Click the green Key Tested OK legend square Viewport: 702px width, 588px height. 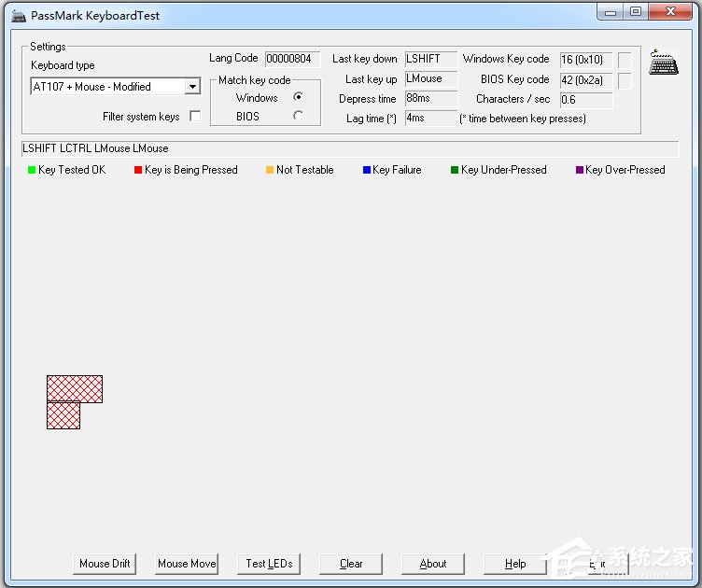pyautogui.click(x=31, y=170)
